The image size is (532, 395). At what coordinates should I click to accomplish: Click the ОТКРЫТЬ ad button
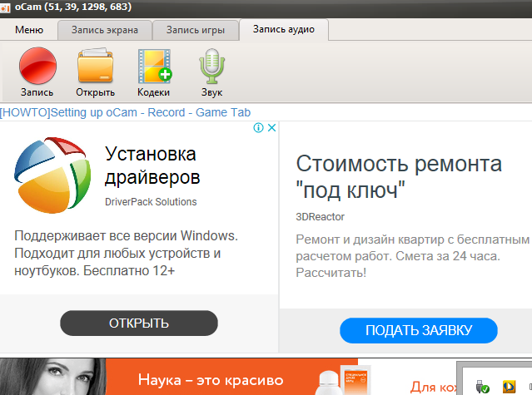pyautogui.click(x=139, y=323)
